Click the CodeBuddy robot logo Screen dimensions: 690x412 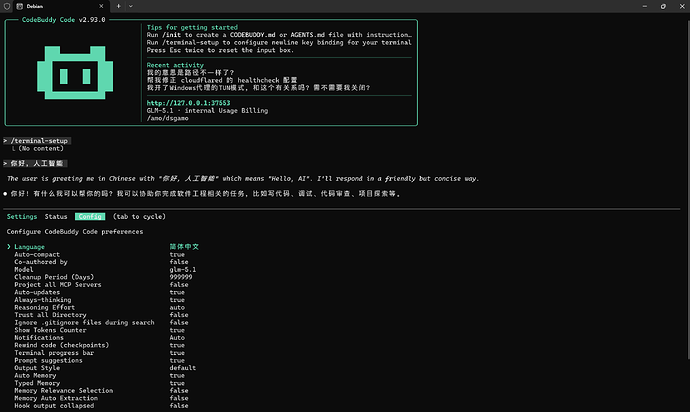(x=75, y=73)
